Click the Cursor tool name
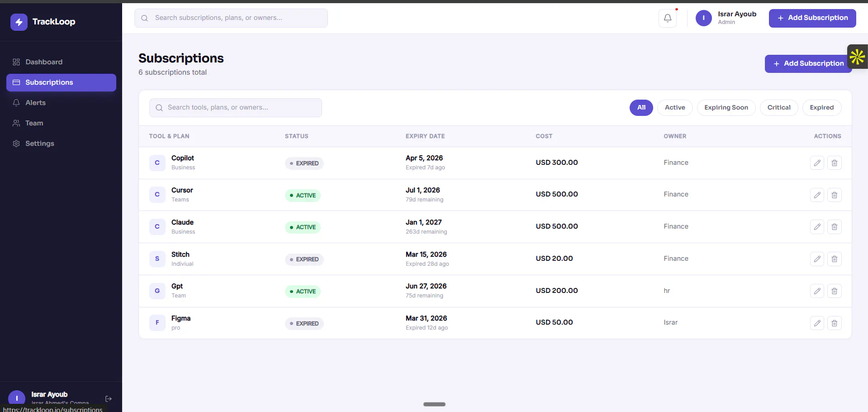 [x=182, y=190]
